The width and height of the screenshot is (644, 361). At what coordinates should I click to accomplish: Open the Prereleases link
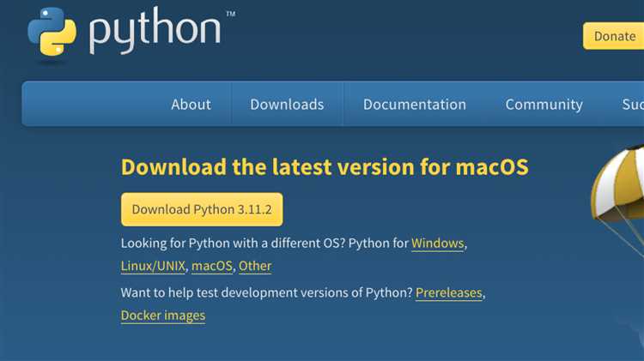tap(448, 293)
